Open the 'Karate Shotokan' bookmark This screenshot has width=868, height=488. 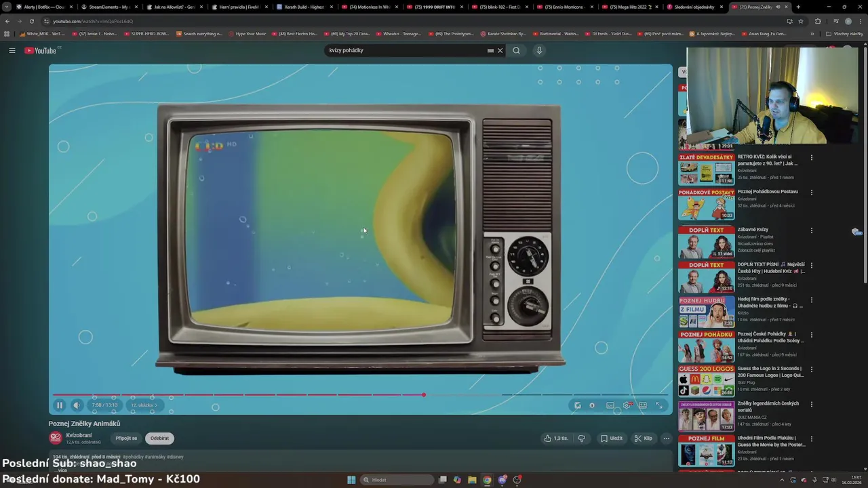(x=503, y=34)
